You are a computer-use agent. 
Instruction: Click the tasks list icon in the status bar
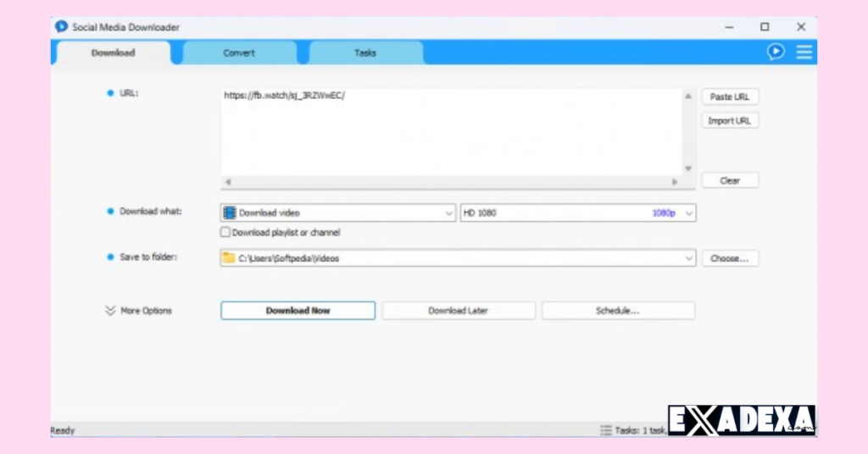606,430
